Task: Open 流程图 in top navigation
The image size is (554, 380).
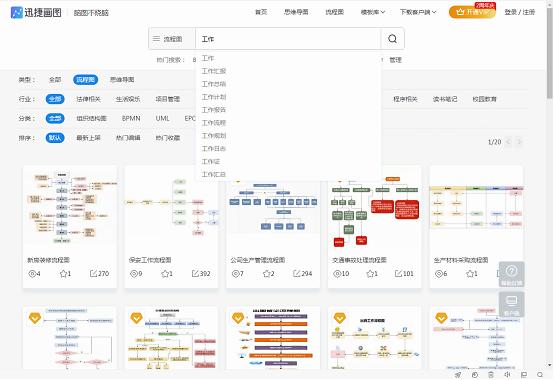Action: (x=334, y=12)
